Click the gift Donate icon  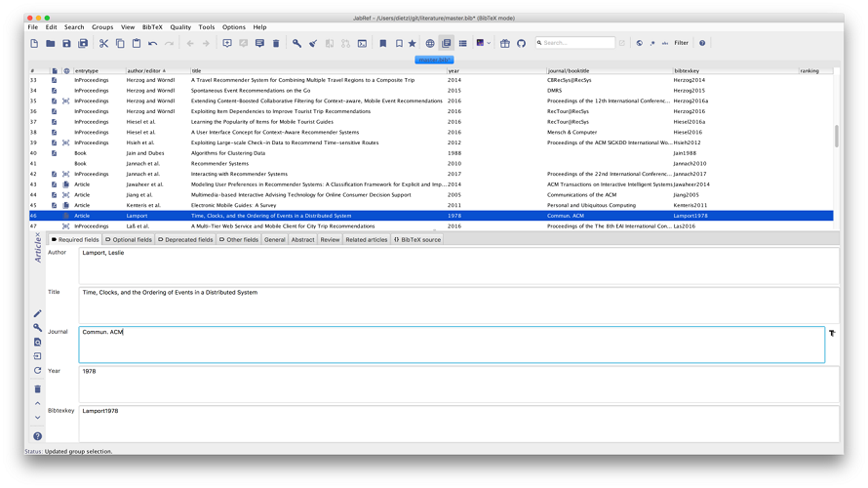[504, 43]
